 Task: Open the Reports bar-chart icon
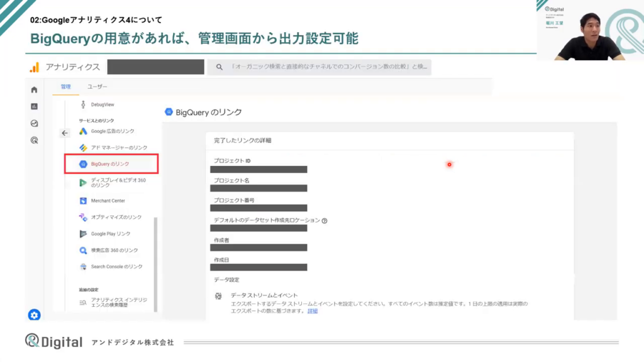coord(34,106)
